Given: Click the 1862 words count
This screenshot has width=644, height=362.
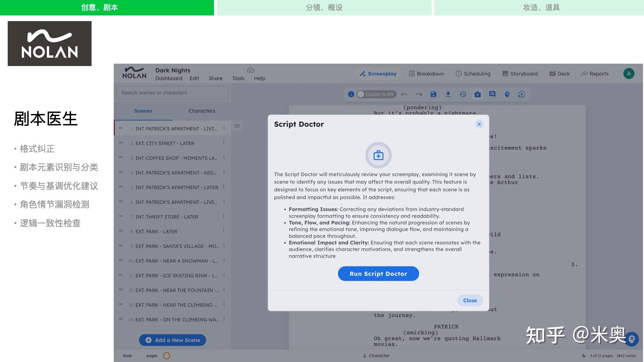Looking at the screenshot, I should [x=626, y=356].
